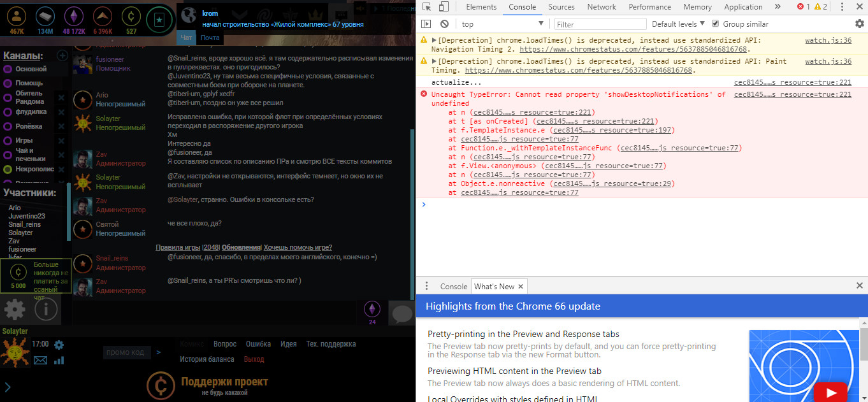
Task: Toggle the Group similar checkbox
Action: click(x=715, y=24)
